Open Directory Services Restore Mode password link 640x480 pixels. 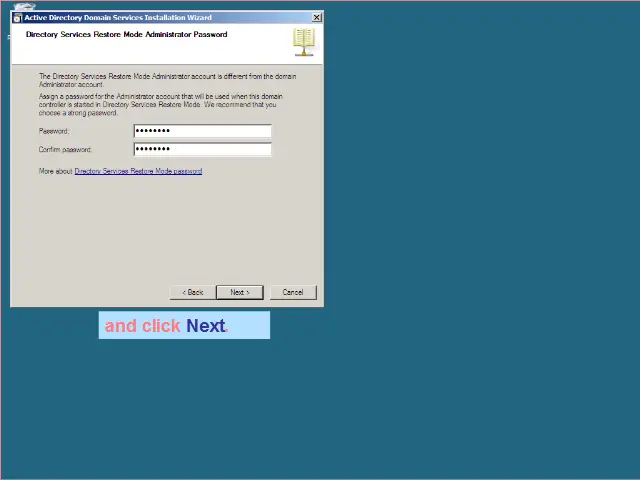[x=138, y=171]
